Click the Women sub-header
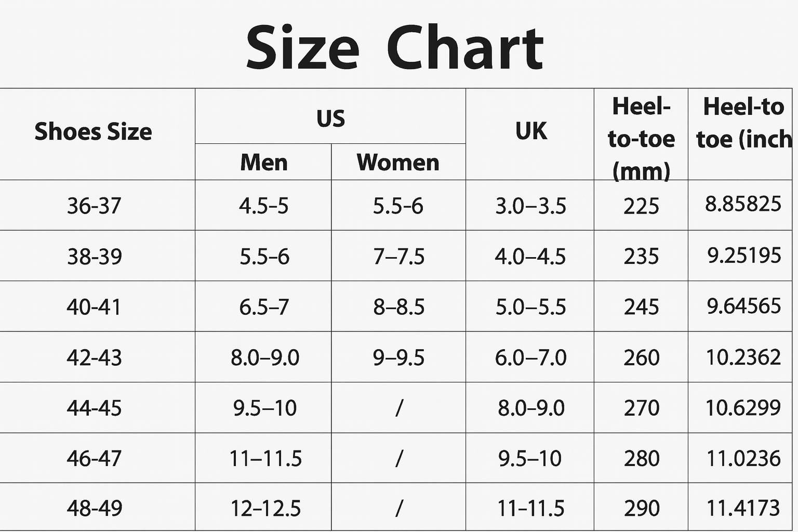The width and height of the screenshot is (798, 532). [398, 163]
